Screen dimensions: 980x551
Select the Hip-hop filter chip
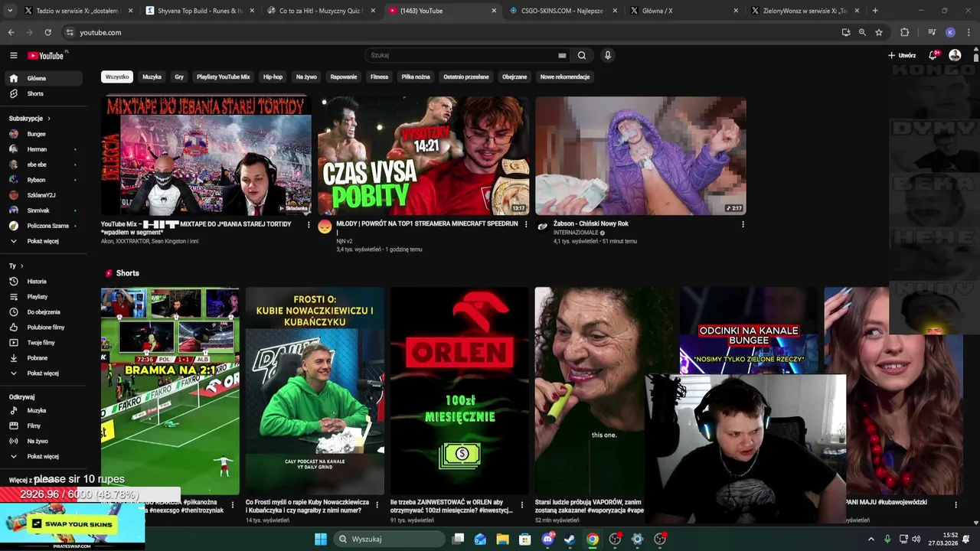[x=273, y=77]
